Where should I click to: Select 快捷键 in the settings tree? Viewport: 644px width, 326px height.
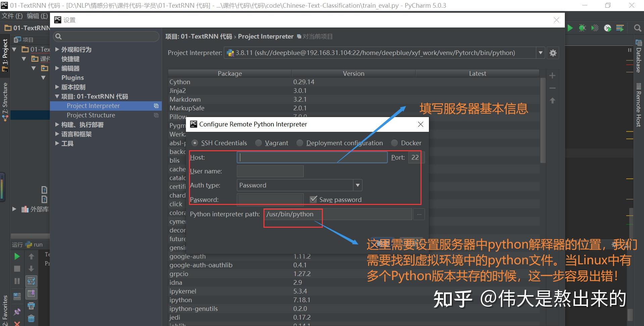pos(70,59)
